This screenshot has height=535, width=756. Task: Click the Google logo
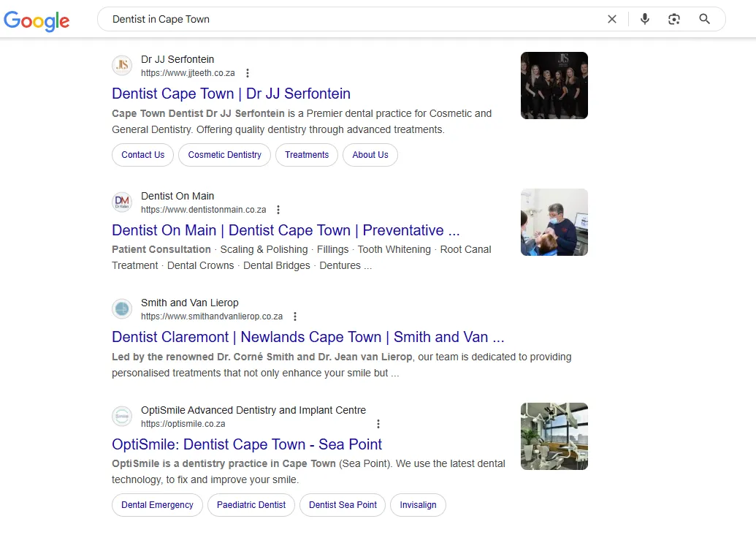coord(37,20)
